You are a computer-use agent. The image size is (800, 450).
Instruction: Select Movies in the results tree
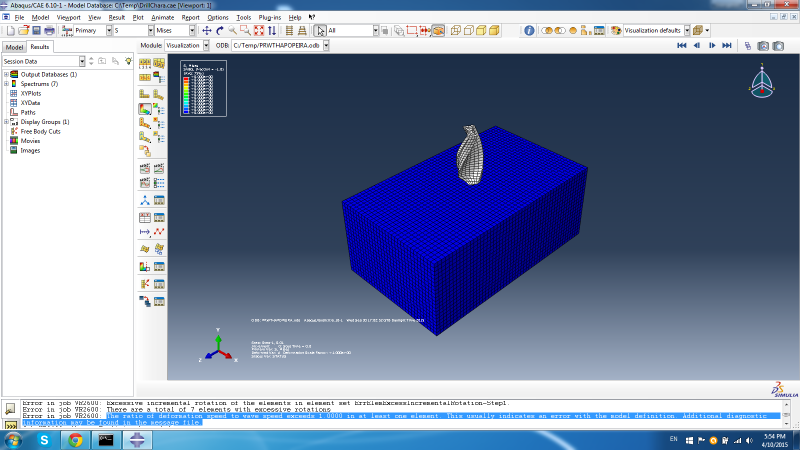[30, 141]
